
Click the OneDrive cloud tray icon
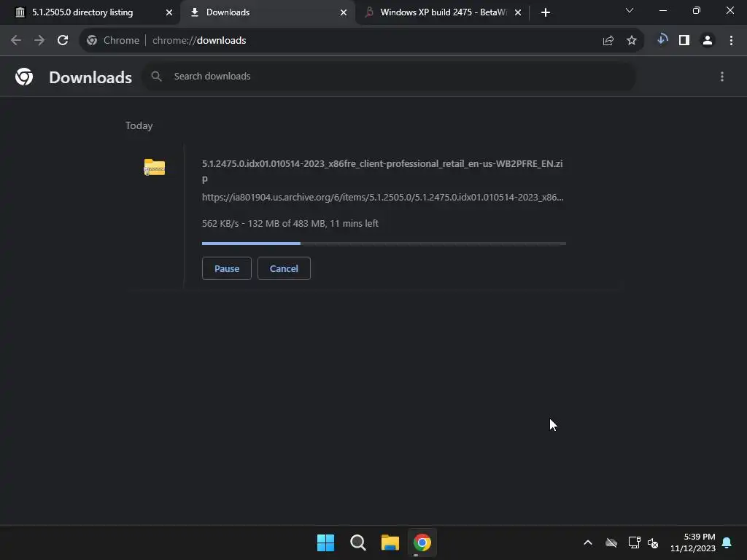tap(611, 542)
